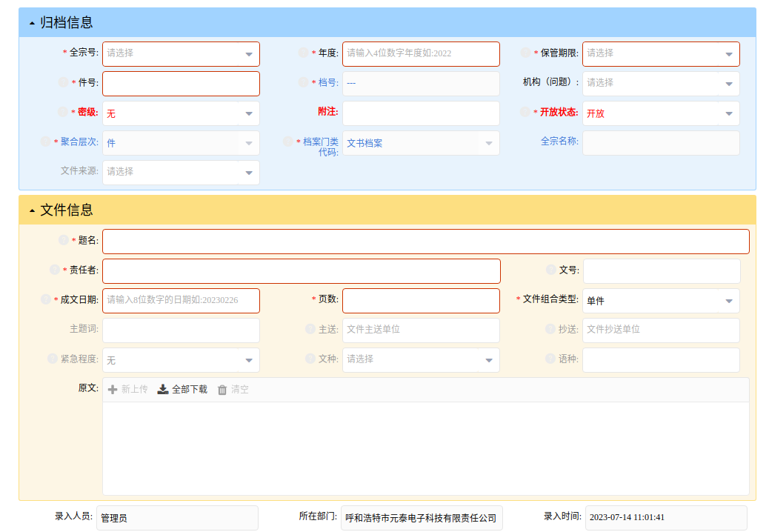Screen dimensions: 769x532
Task: Click the 年度 input field
Action: [421, 54]
